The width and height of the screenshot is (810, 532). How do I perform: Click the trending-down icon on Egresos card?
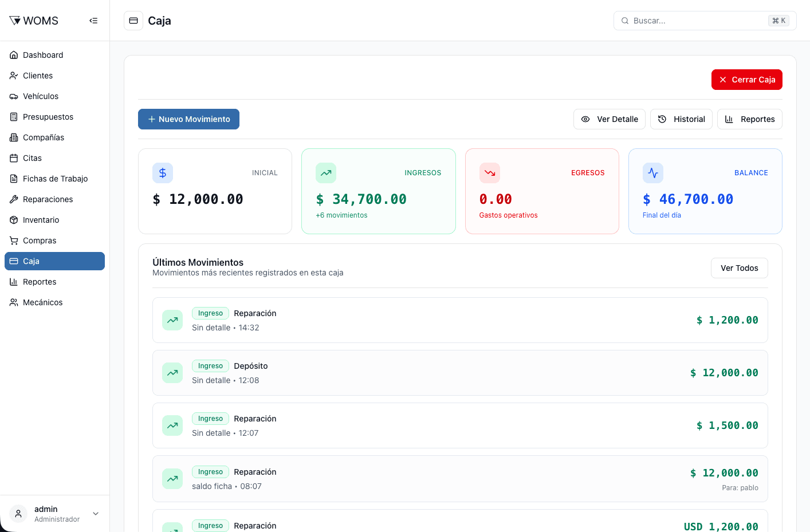[490, 173]
